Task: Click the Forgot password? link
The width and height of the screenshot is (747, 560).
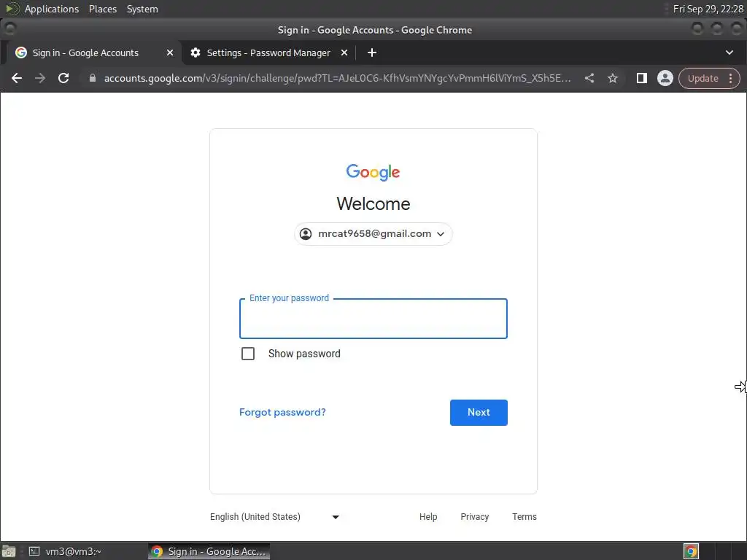Action: tap(282, 413)
